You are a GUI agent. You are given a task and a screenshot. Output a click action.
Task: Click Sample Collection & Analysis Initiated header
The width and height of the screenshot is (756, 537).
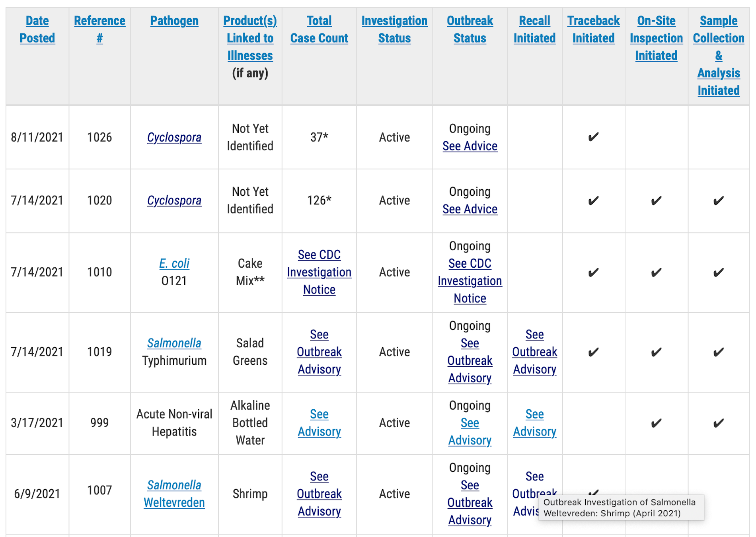click(x=719, y=56)
